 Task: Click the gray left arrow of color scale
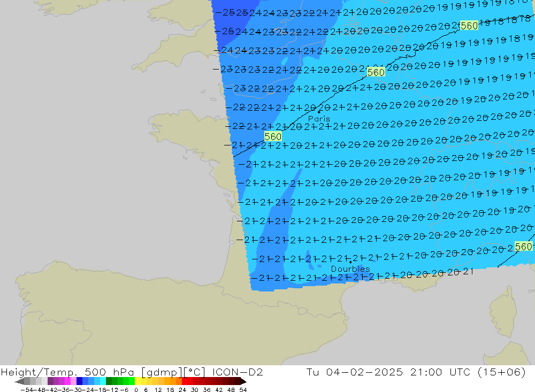coord(19,381)
